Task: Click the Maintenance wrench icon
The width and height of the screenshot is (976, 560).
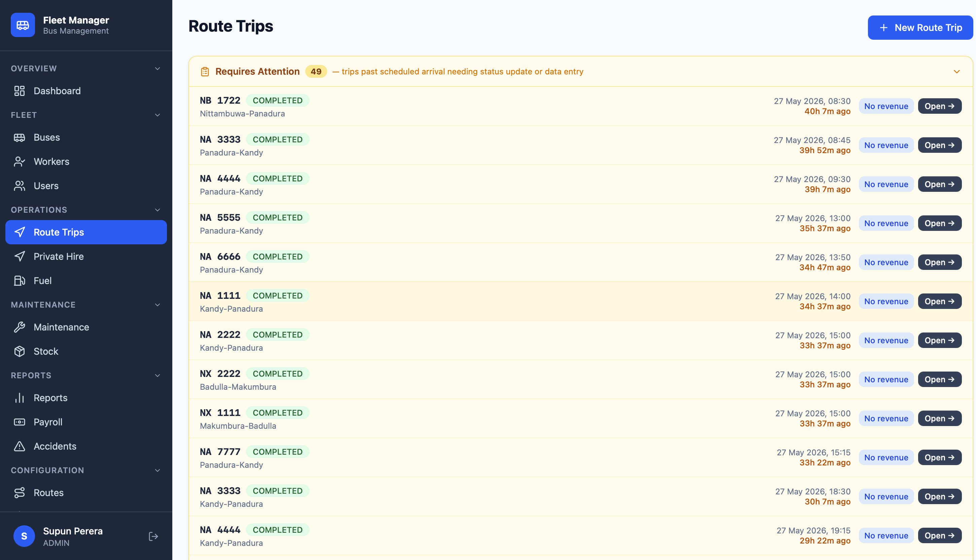Action: pos(19,327)
